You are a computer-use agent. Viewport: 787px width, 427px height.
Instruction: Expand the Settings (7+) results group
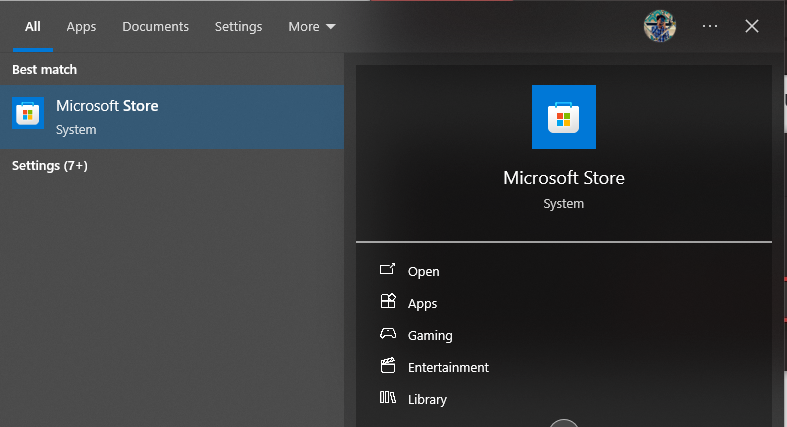(50, 166)
